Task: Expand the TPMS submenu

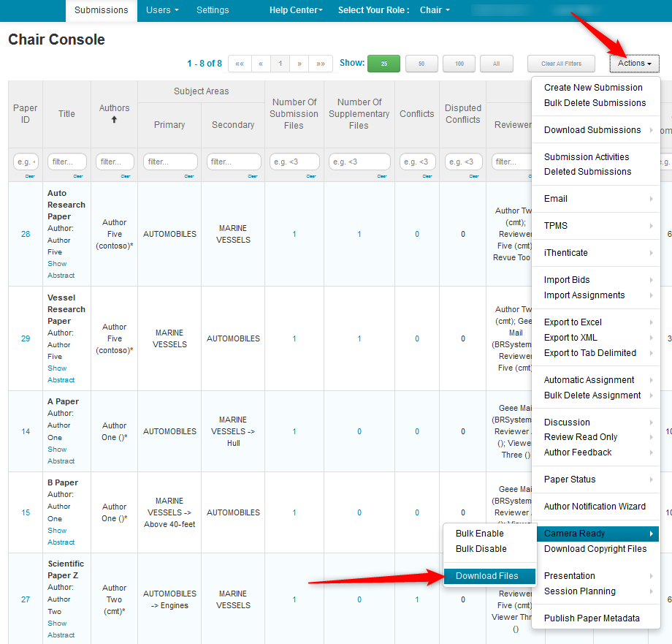Action: (596, 226)
